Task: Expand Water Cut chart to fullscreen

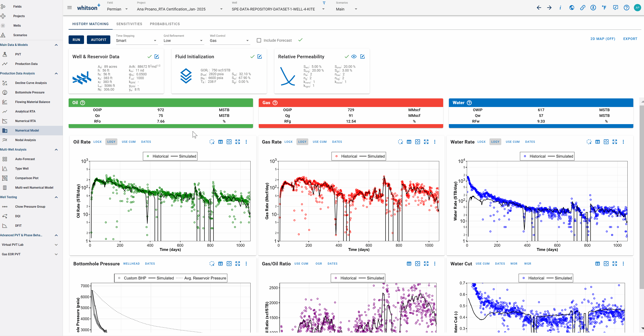Action: tap(615, 263)
